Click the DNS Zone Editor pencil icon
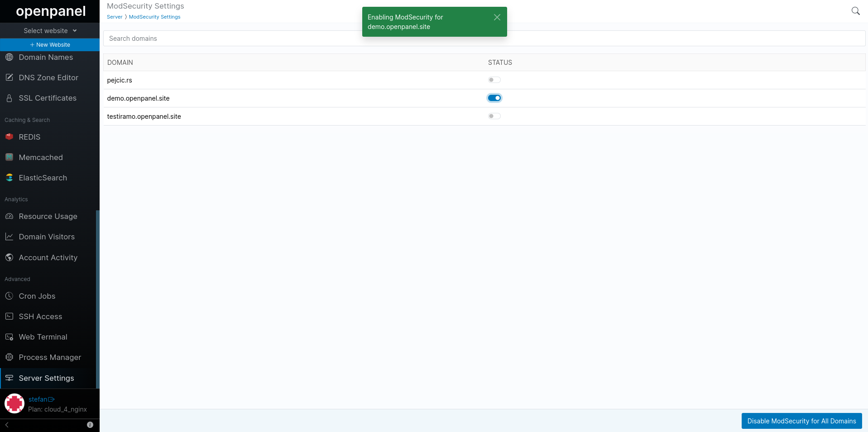The image size is (868, 432). click(x=9, y=78)
